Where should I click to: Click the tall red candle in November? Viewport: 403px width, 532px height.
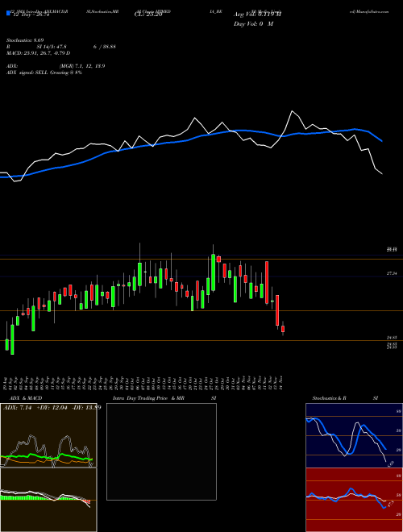tap(267, 282)
